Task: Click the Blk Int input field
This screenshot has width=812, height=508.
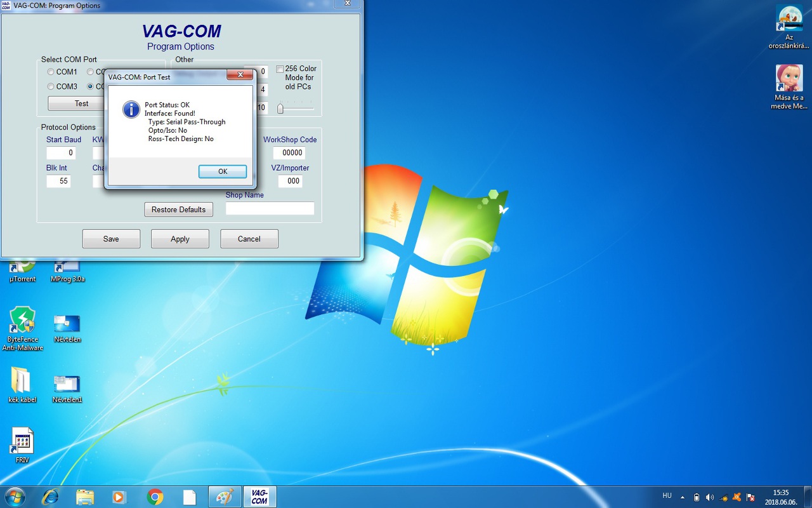Action: coord(58,181)
